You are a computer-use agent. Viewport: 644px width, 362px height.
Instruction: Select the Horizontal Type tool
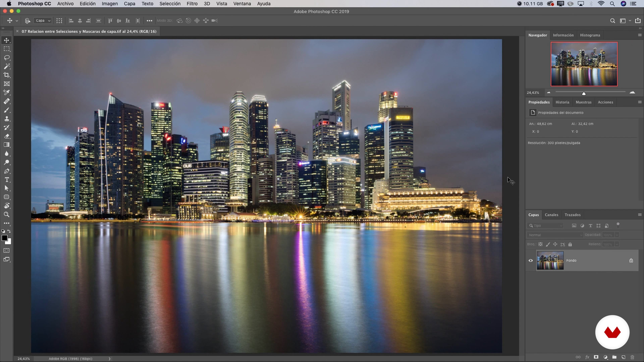click(7, 180)
